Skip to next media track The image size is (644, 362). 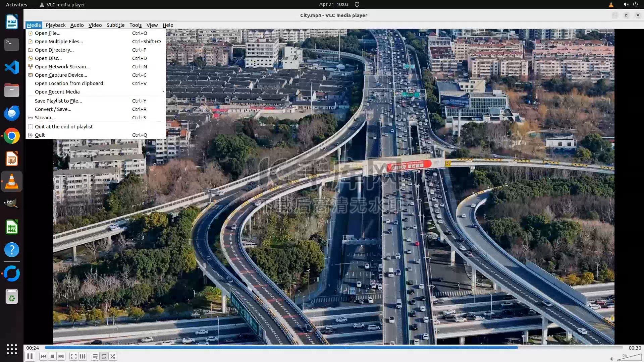click(x=61, y=356)
